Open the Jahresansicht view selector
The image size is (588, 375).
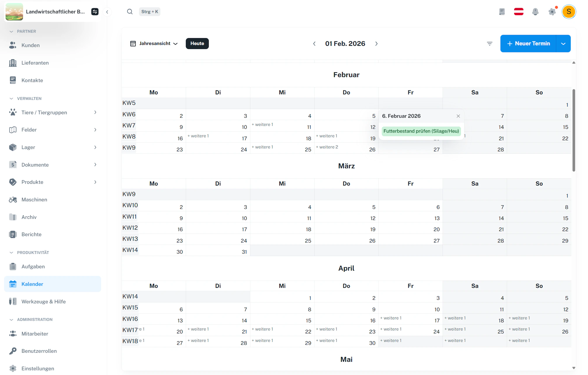tap(154, 43)
